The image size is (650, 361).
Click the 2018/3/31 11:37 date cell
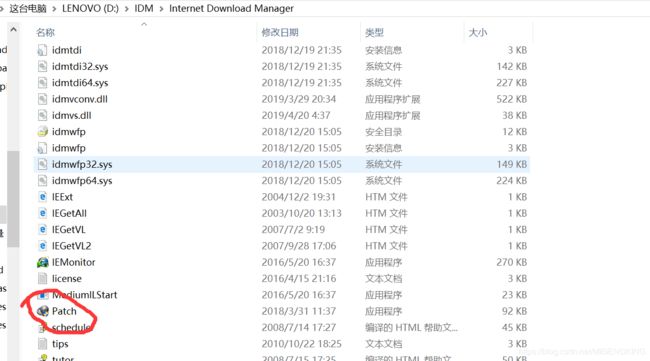coord(298,311)
